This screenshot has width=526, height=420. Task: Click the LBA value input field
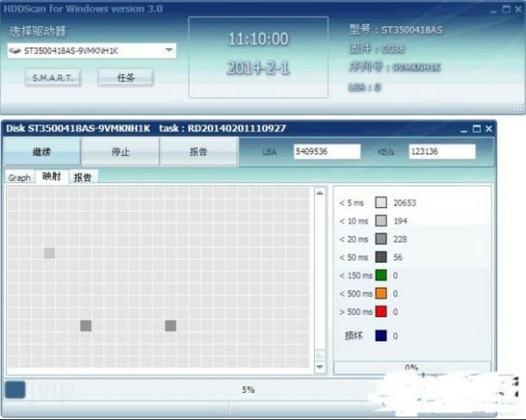327,151
